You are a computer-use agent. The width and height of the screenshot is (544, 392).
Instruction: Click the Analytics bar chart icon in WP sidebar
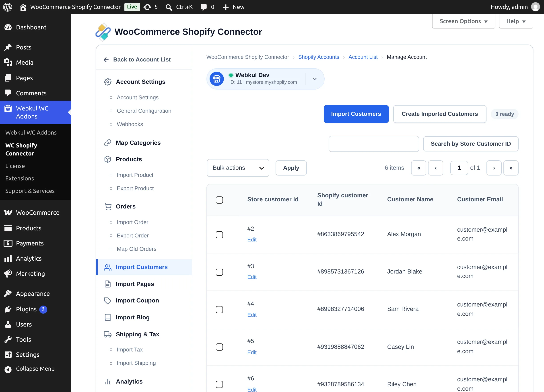(x=8, y=258)
